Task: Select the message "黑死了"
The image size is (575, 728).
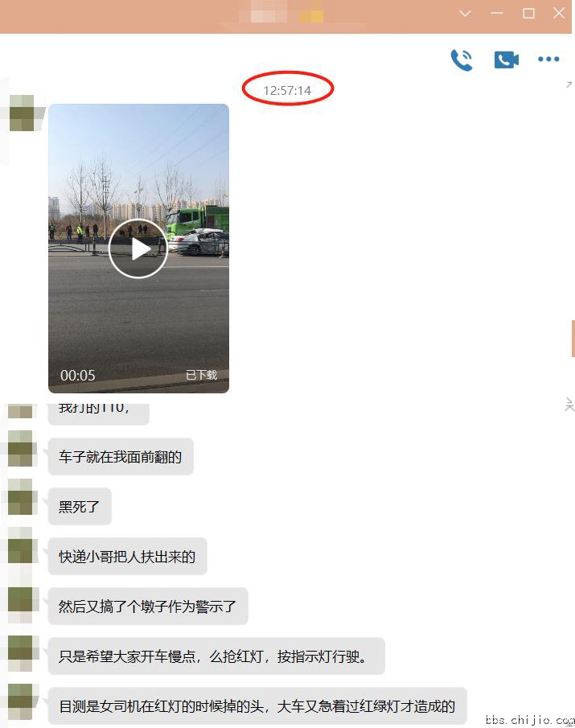Action: (80, 507)
